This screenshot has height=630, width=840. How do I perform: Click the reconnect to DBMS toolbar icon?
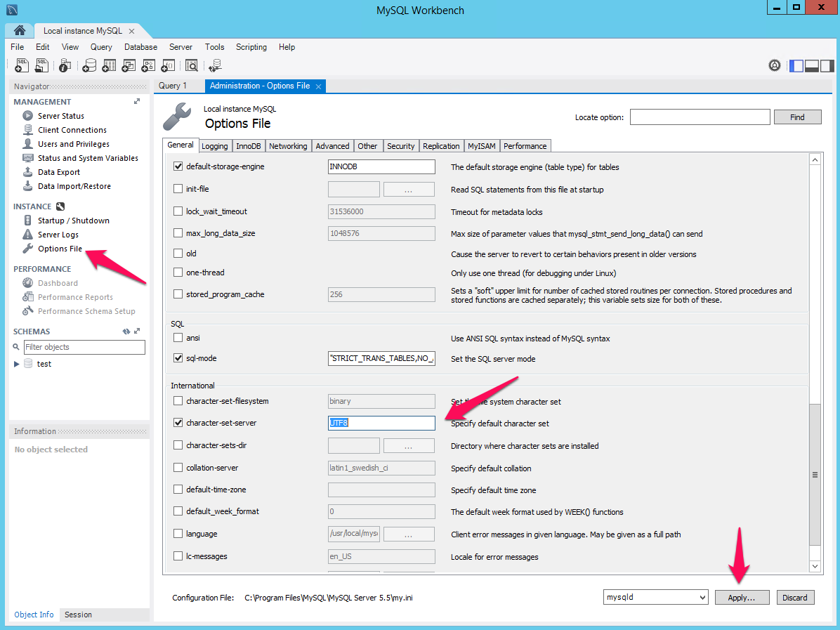(x=215, y=65)
